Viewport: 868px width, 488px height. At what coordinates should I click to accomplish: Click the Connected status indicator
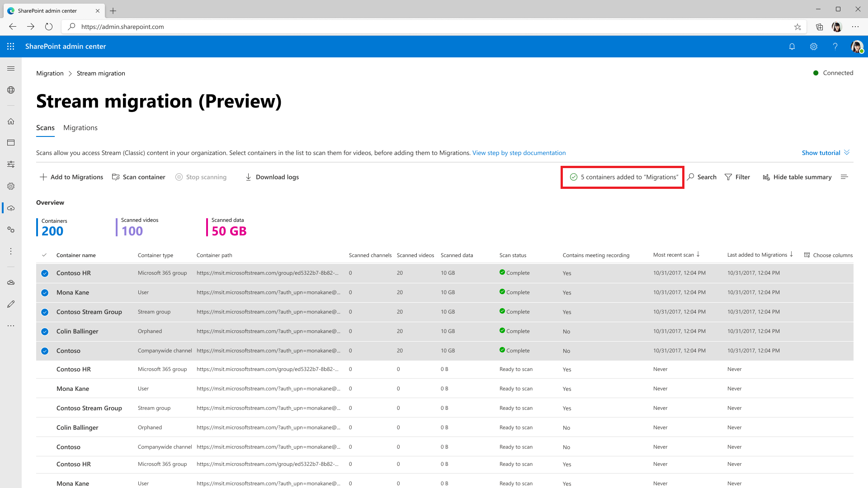pyautogui.click(x=833, y=73)
